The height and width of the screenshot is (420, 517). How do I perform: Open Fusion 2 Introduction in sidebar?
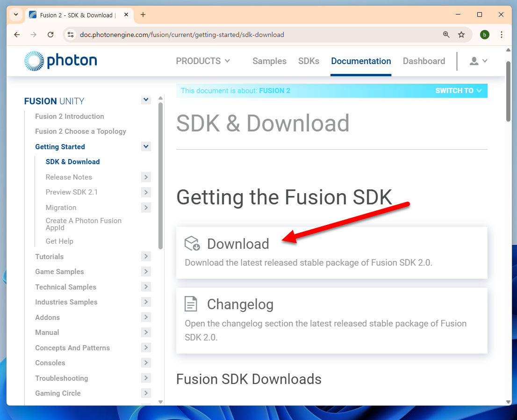click(x=70, y=116)
